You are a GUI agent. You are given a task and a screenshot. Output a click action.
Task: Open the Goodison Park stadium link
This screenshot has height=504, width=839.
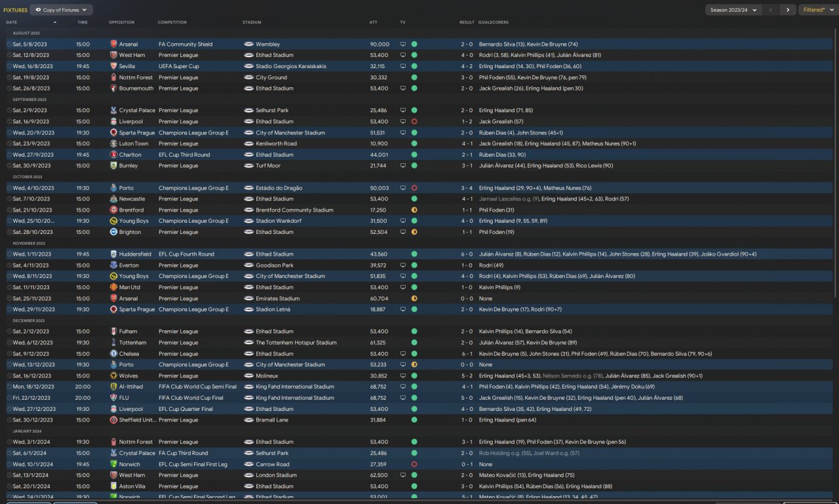point(275,265)
